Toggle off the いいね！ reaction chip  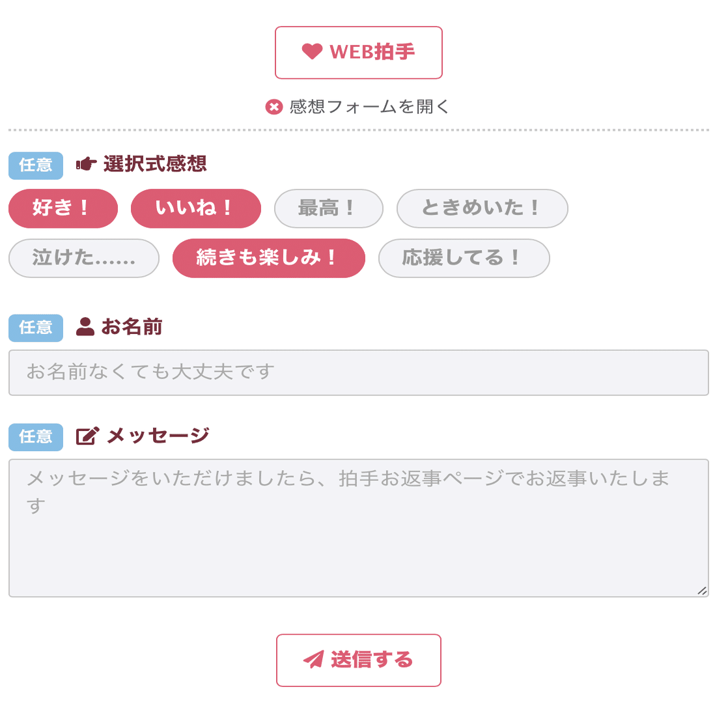pyautogui.click(x=195, y=208)
